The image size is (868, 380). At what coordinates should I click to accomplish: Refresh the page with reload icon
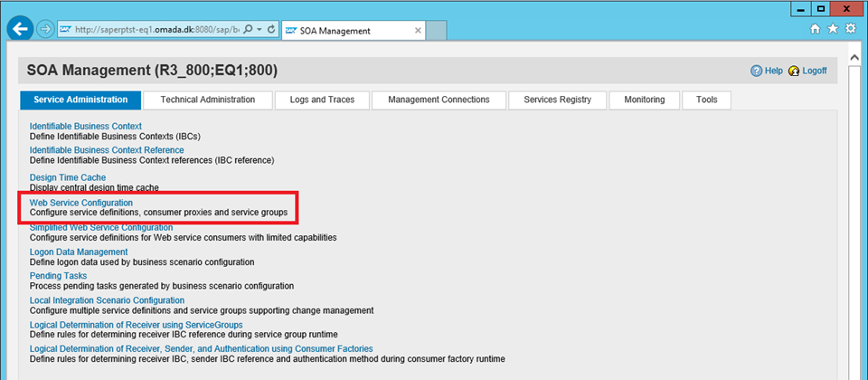tap(271, 30)
